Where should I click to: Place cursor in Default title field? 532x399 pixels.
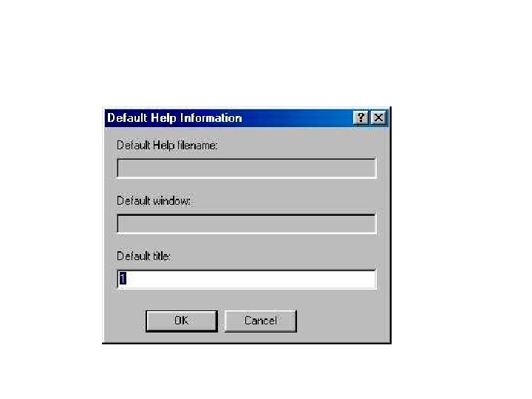point(247,279)
